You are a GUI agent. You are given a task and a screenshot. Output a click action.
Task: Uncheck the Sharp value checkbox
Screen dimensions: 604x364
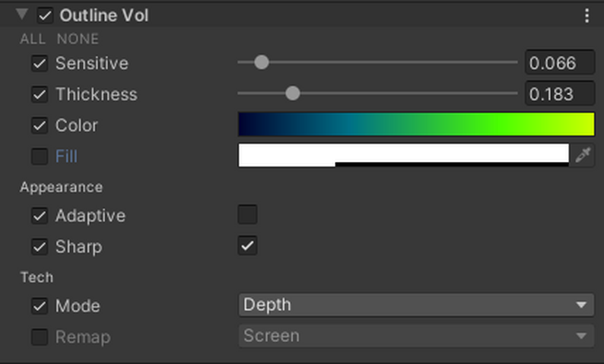point(247,245)
